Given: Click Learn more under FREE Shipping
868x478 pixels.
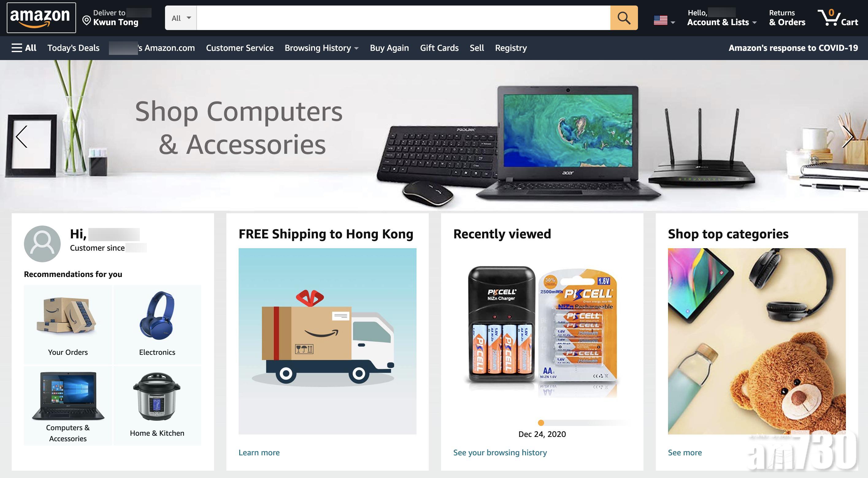Looking at the screenshot, I should pyautogui.click(x=259, y=453).
